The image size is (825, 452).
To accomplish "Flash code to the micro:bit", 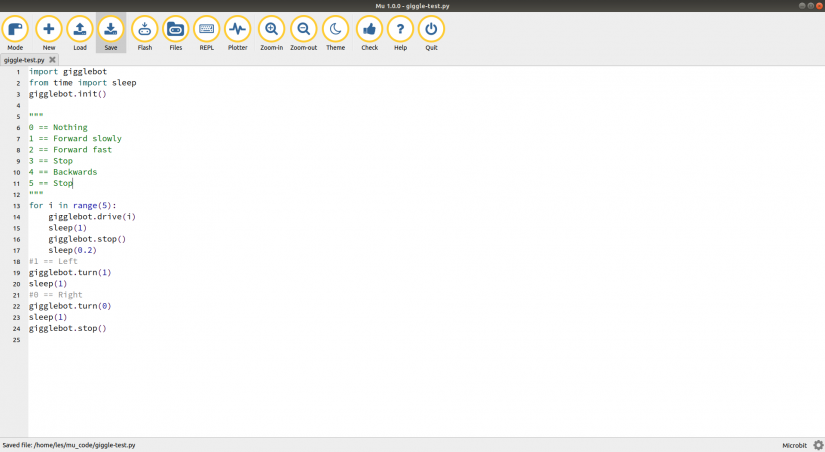I will tap(144, 31).
